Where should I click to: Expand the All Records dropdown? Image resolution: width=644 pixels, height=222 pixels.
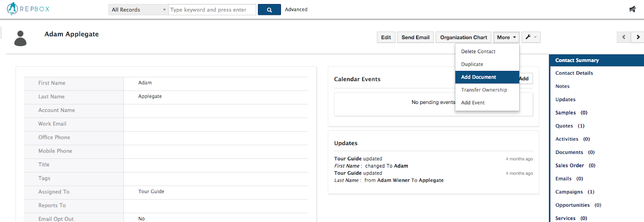point(138,10)
